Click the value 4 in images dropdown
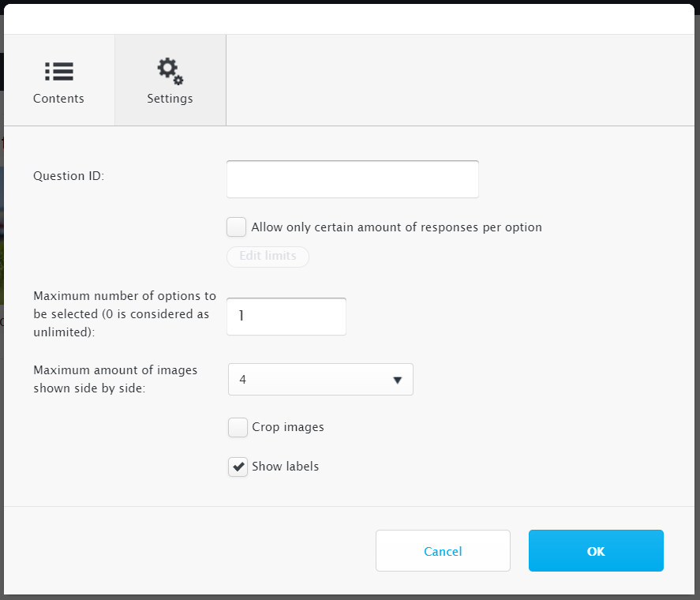Image resolution: width=700 pixels, height=600 pixels. (243, 379)
